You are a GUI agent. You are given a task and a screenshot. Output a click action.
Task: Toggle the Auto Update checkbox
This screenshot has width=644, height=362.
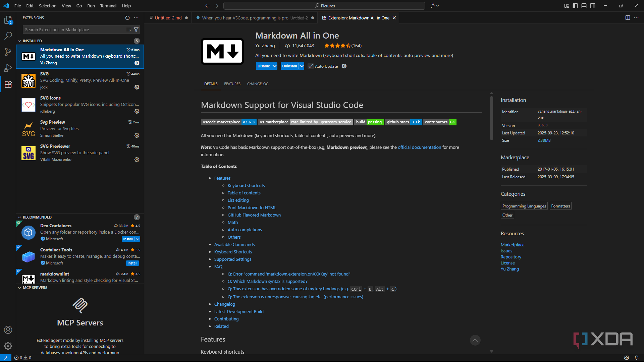311,66
